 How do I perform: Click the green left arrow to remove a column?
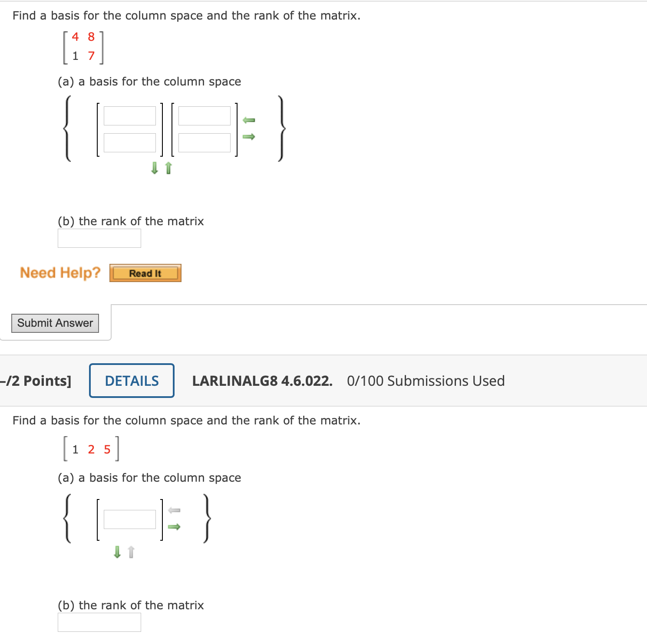pyautogui.click(x=249, y=120)
